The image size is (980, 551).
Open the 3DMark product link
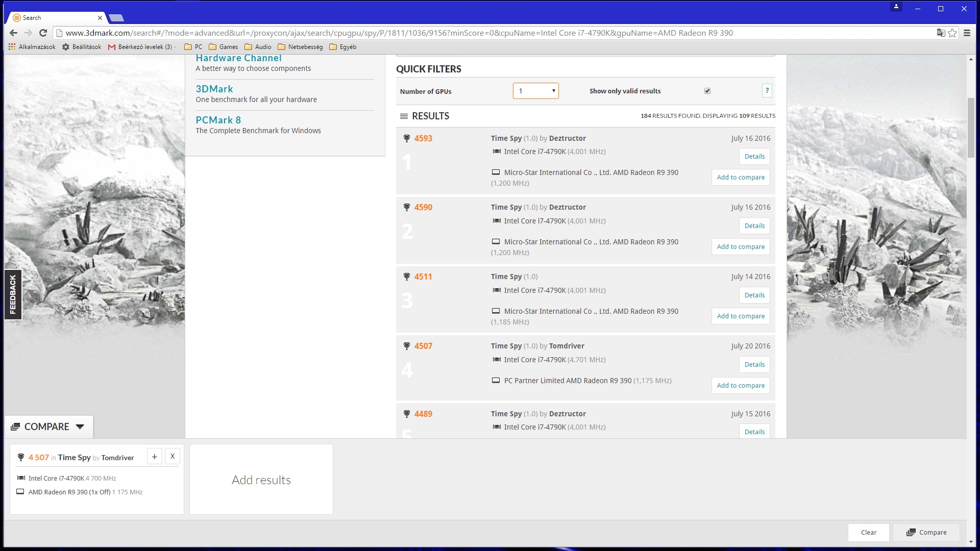(214, 89)
